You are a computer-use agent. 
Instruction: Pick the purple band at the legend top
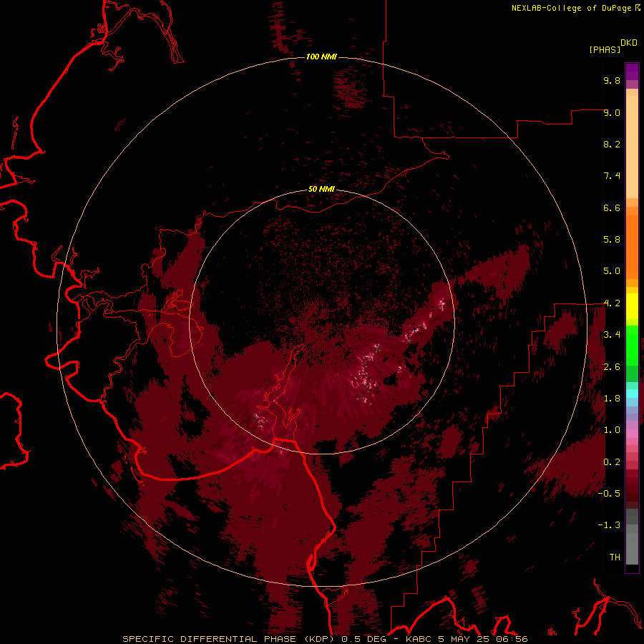(x=632, y=72)
